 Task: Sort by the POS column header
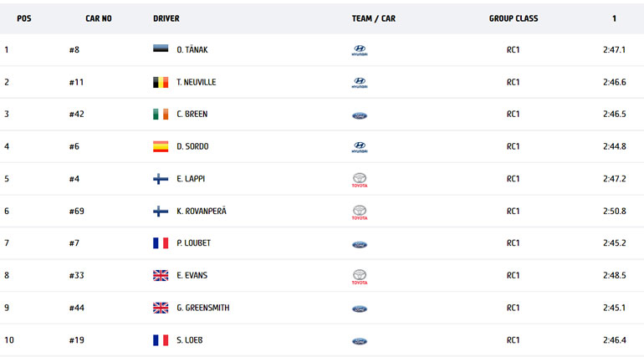tap(24, 18)
